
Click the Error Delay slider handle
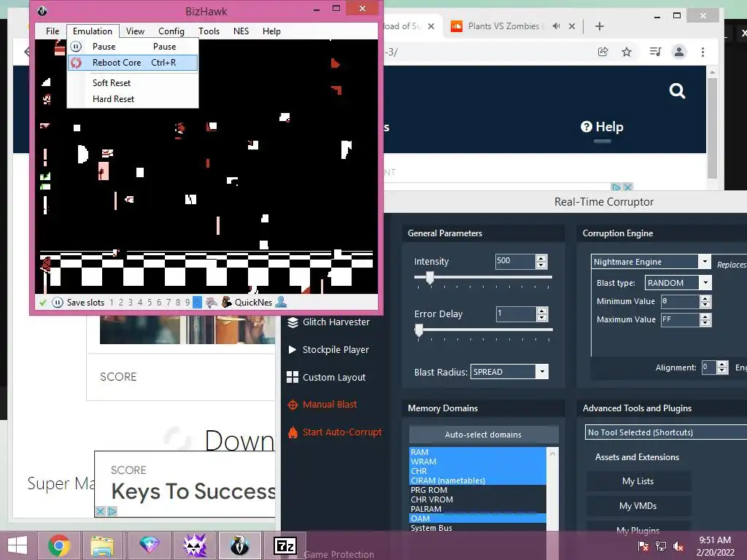coord(419,330)
